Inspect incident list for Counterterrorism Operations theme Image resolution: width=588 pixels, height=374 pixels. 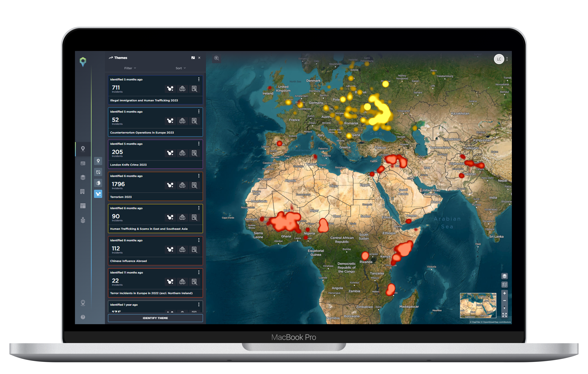coord(194,121)
